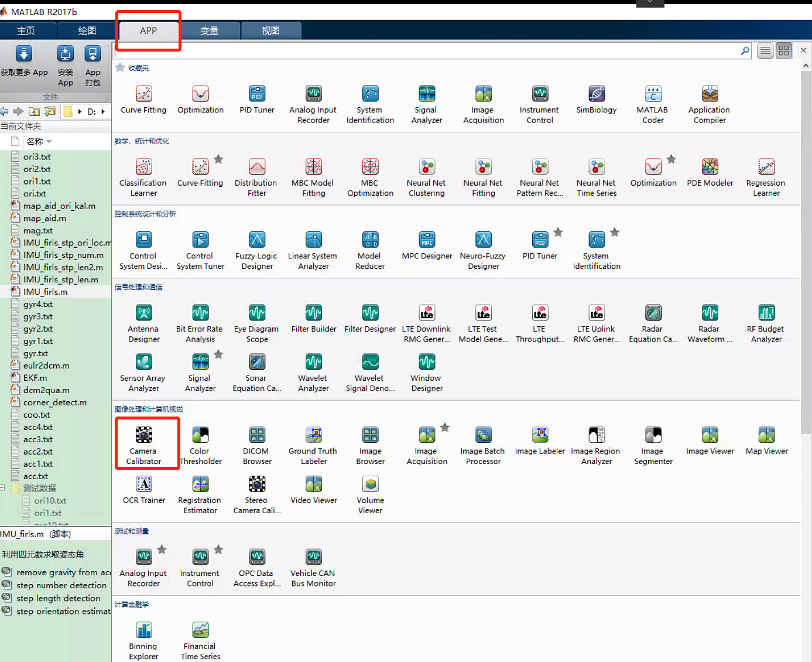This screenshot has height=662, width=812.
Task: Open Application Compiler app
Action: pos(710,104)
